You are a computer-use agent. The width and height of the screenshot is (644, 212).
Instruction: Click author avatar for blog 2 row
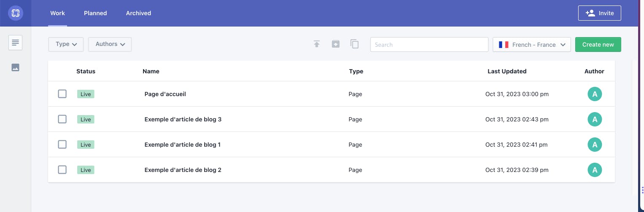click(x=595, y=170)
